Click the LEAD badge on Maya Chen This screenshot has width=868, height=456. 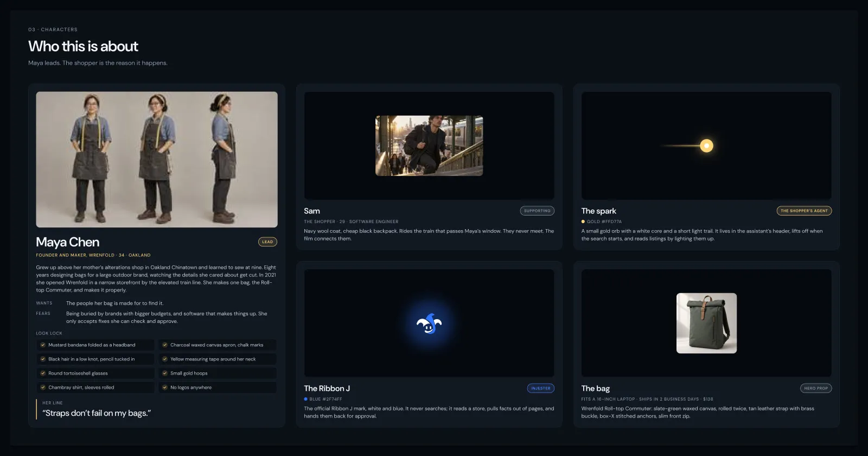click(x=267, y=242)
